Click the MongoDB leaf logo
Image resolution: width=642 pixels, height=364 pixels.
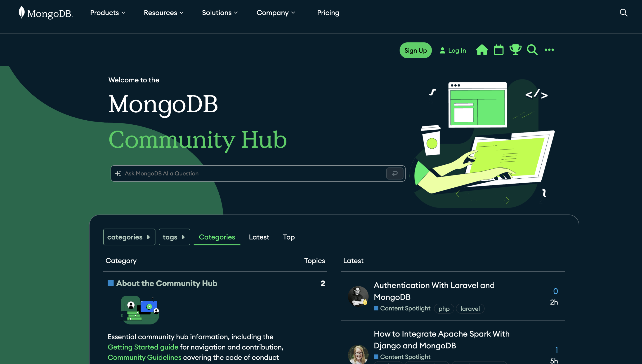22,12
